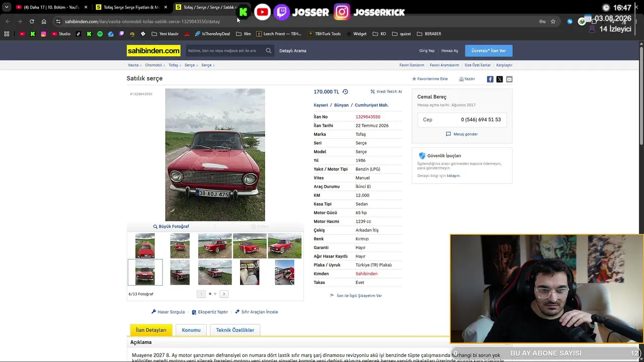Open the price history clock icon
This screenshot has width=644, height=362.
click(345, 92)
